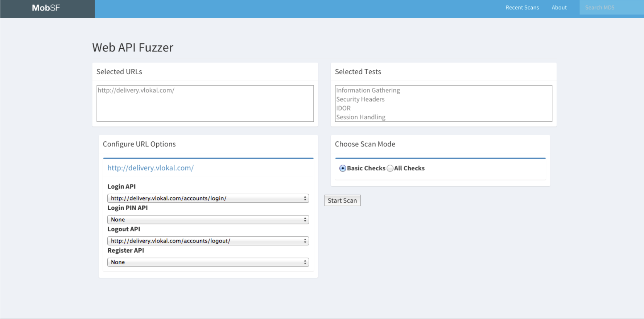This screenshot has height=319, width=644.
Task: Click the Configure URL Options header
Action: (139, 144)
